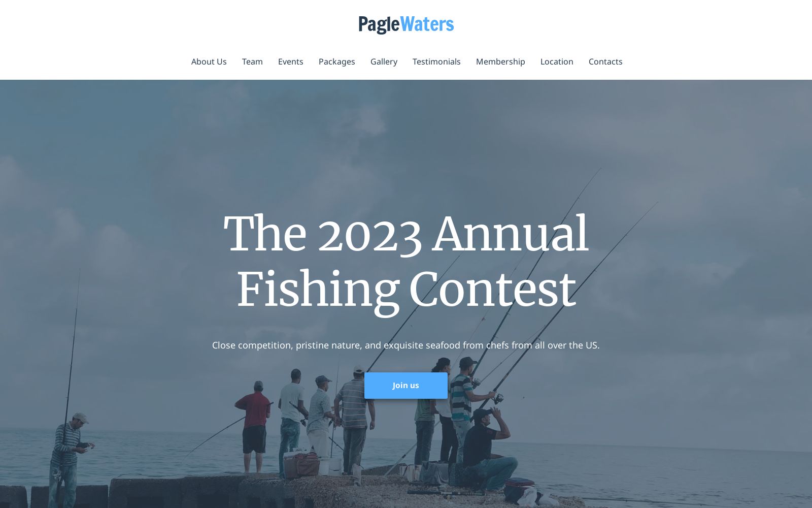Select Packages in the navigation bar
The image size is (812, 508).
[x=337, y=61]
